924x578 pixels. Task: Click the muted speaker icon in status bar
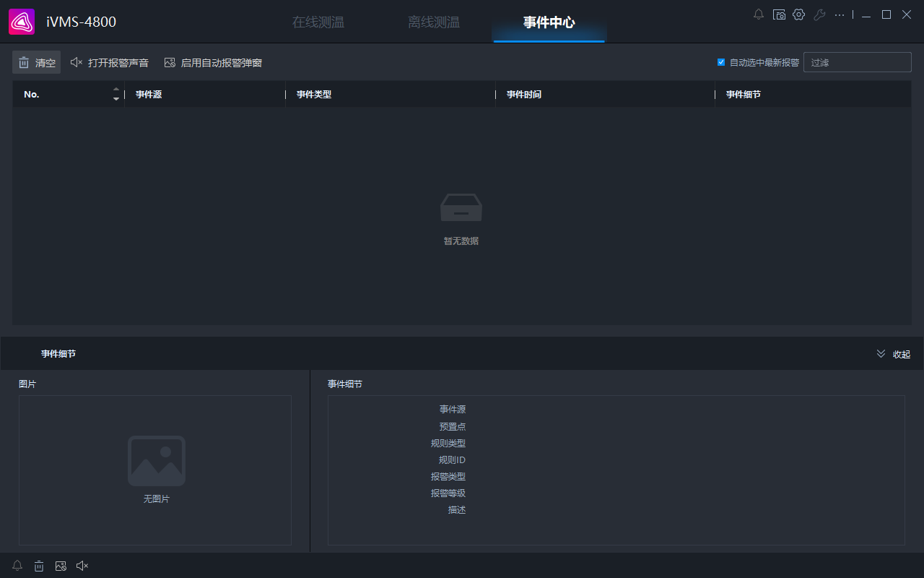click(82, 566)
